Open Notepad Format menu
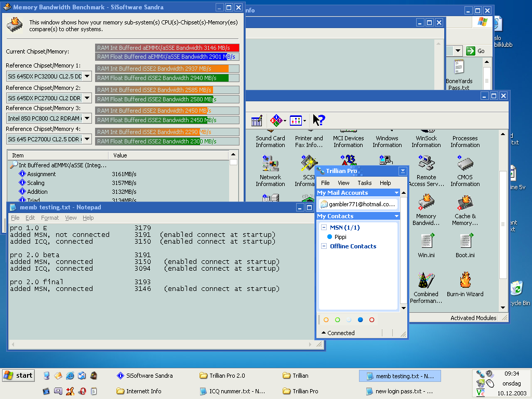Viewport: 532px width, 399px height. pos(50,218)
